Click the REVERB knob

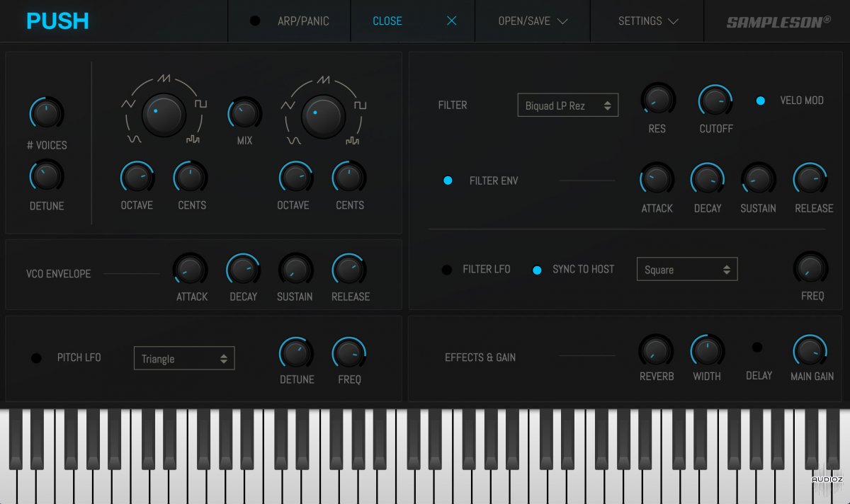tap(657, 350)
